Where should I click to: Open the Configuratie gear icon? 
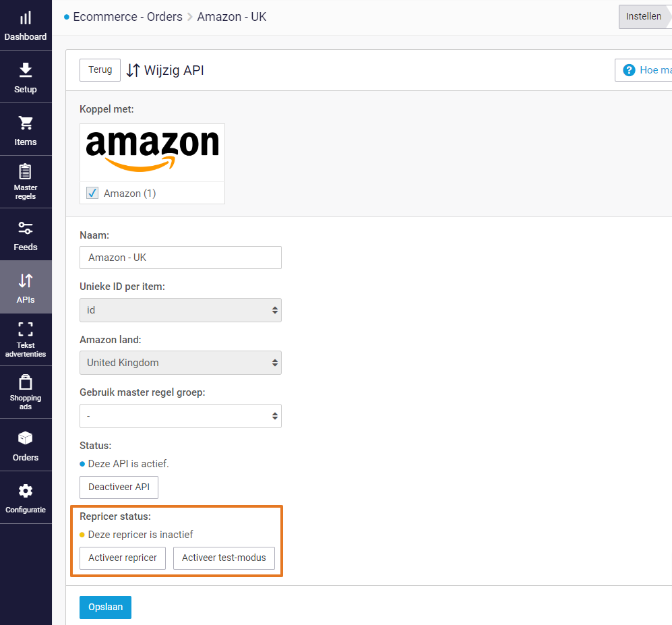pos(26,491)
